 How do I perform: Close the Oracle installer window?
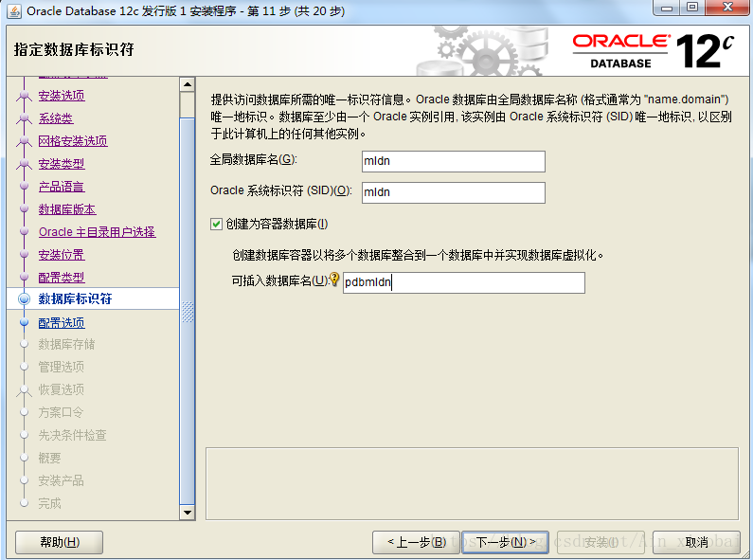pyautogui.click(x=727, y=8)
